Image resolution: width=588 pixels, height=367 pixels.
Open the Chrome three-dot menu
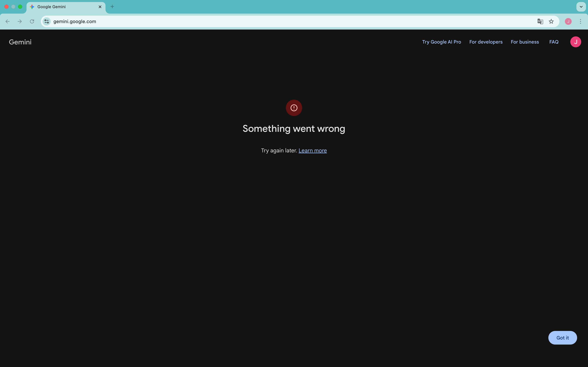(x=581, y=22)
